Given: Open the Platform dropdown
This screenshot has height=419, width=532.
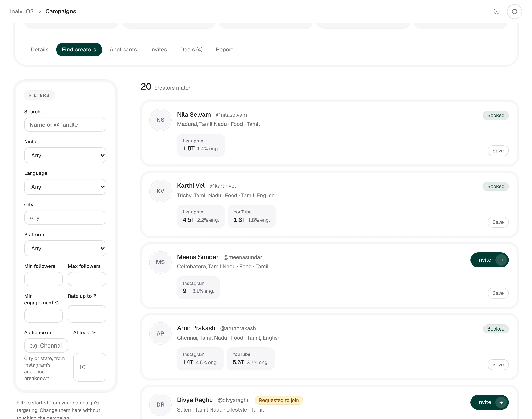Looking at the screenshot, I should [x=65, y=248].
